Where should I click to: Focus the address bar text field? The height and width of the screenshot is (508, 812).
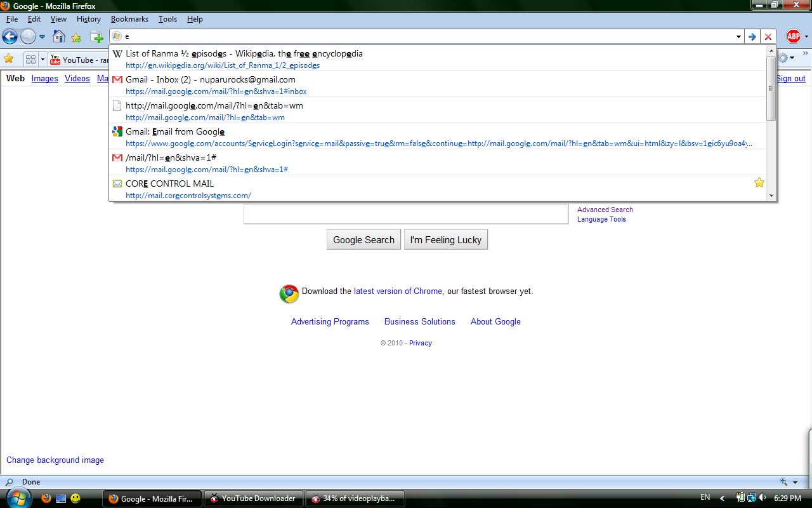point(428,37)
